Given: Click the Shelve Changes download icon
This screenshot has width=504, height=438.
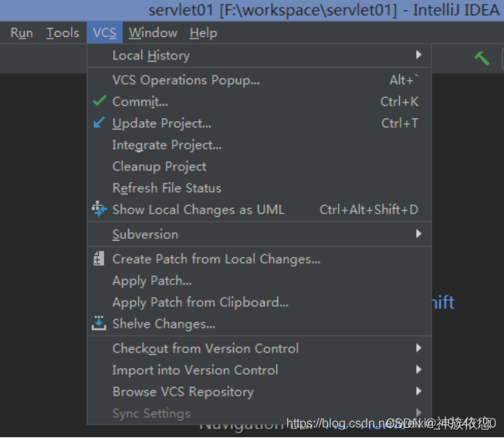Looking at the screenshot, I should coord(99,323).
